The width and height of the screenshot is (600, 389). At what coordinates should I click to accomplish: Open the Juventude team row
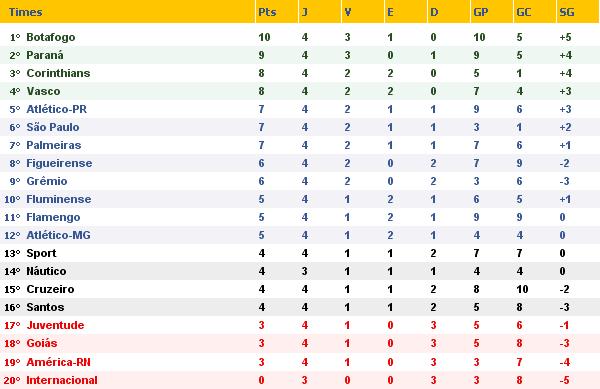pyautogui.click(x=300, y=325)
